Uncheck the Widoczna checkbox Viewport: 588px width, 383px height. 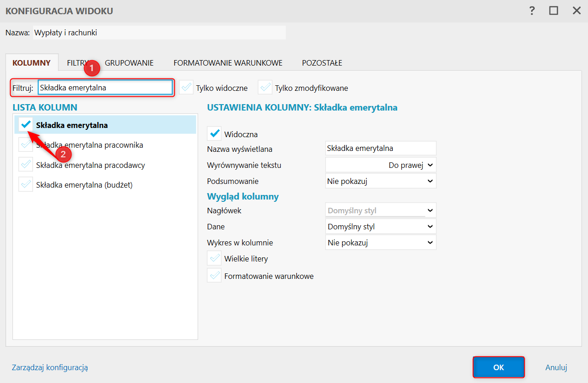[214, 134]
